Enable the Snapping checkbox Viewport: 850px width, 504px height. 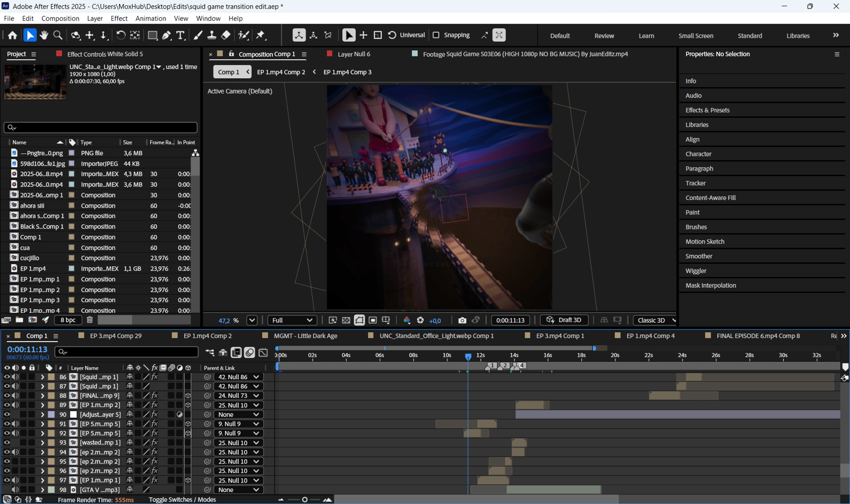point(436,35)
